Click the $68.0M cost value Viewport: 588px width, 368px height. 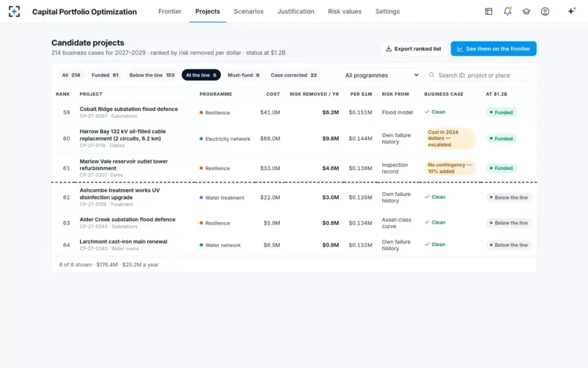270,138
